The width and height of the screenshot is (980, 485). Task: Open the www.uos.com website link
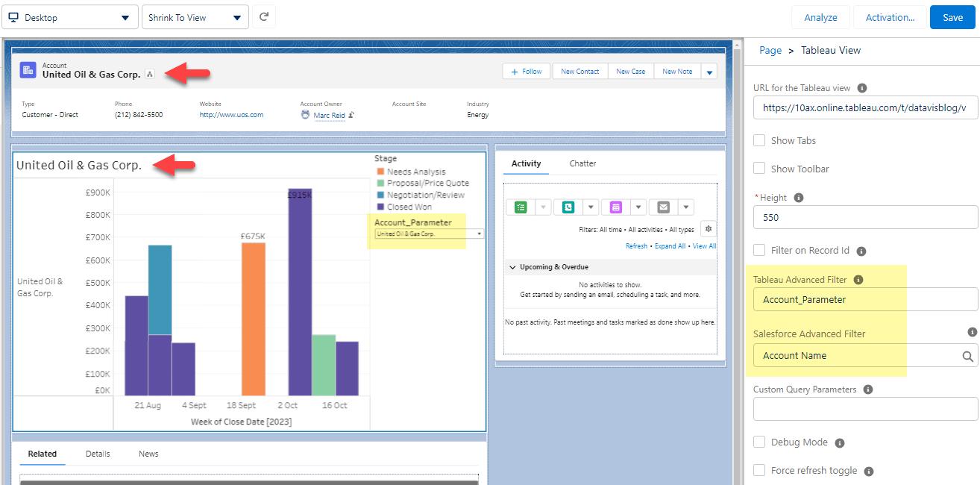231,115
